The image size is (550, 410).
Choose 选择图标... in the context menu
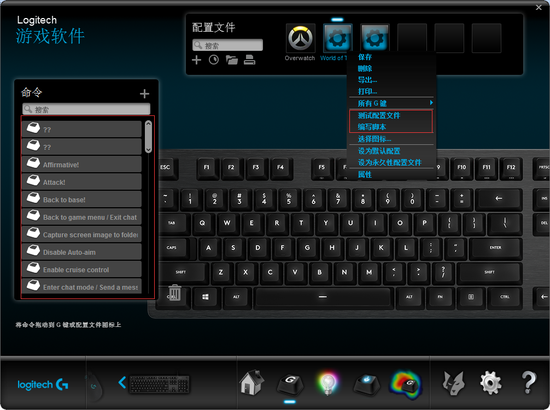coord(374,139)
